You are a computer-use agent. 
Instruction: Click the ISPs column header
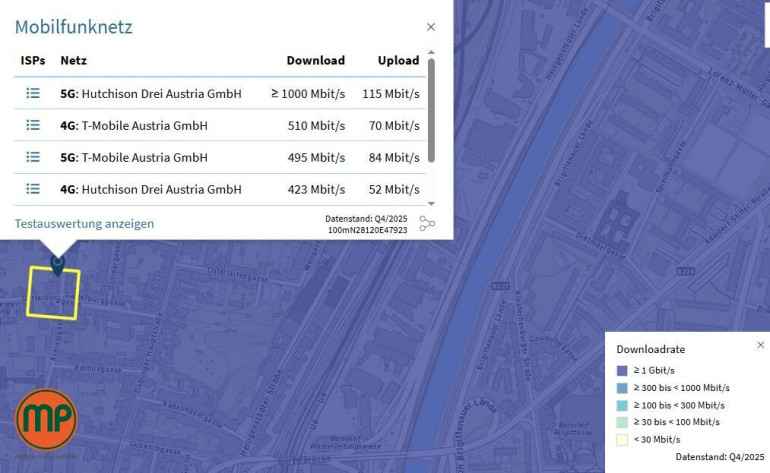point(33,60)
